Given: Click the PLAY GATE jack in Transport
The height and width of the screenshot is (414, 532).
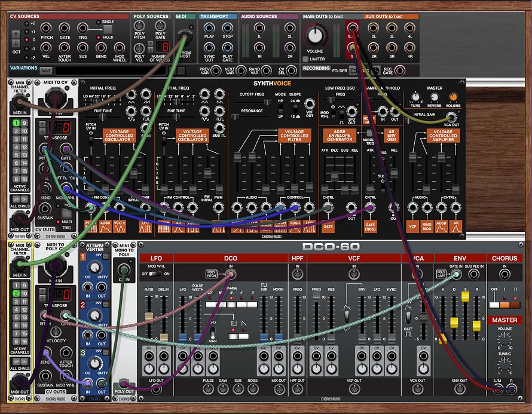Looking at the screenshot, I should pos(227,47).
